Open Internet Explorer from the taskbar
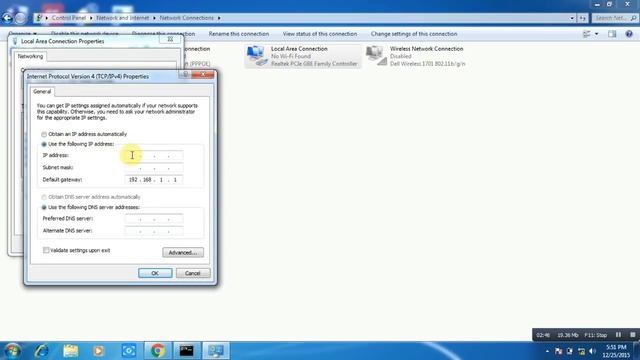This screenshot has height=360, width=640. [42, 351]
